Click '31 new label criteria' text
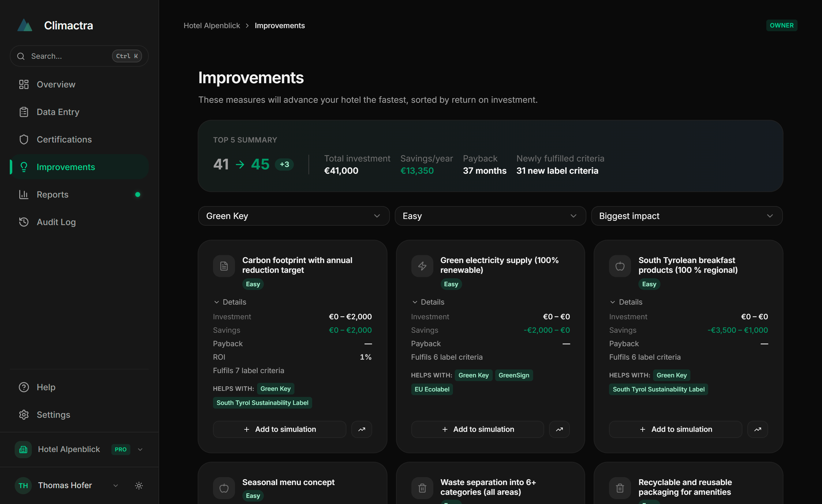 [x=557, y=171]
